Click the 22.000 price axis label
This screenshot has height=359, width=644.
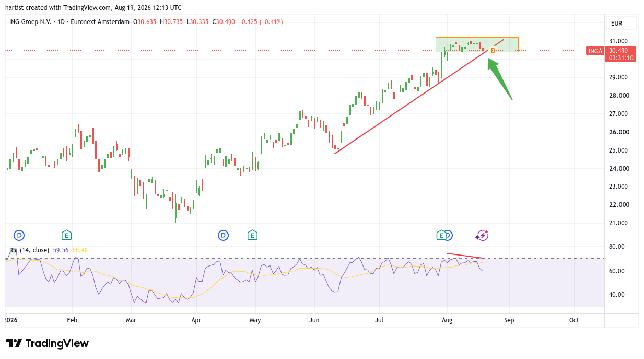click(618, 205)
